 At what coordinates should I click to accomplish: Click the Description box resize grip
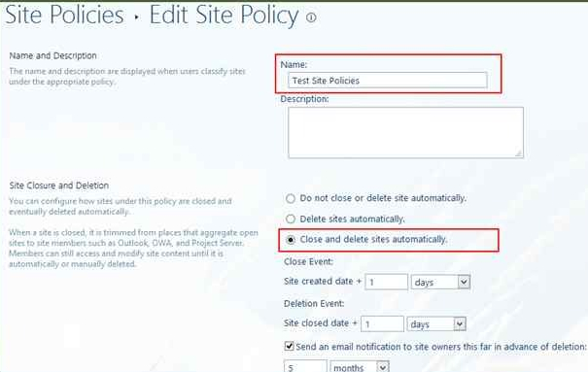click(x=519, y=153)
